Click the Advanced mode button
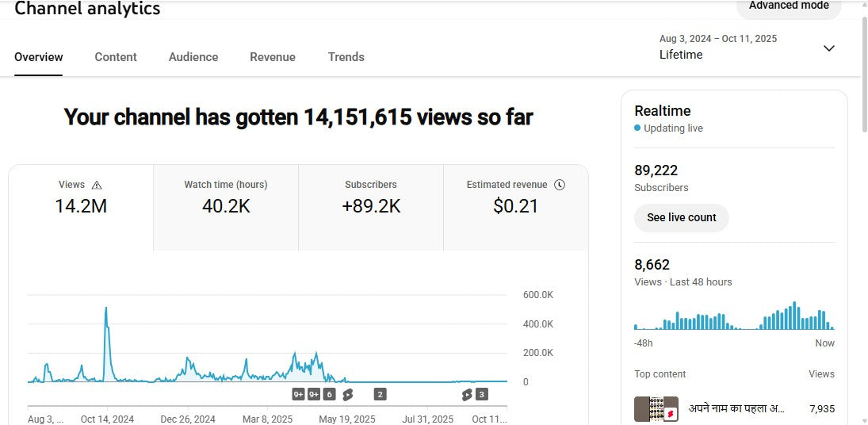The image size is (868, 425). pyautogui.click(x=788, y=6)
